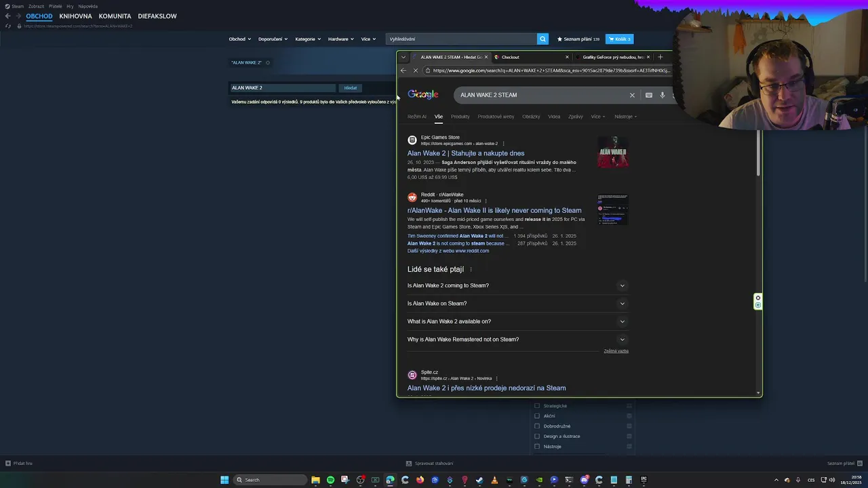Check the Design a ilustrace checkbox
The height and width of the screenshot is (488, 868).
tap(537, 436)
